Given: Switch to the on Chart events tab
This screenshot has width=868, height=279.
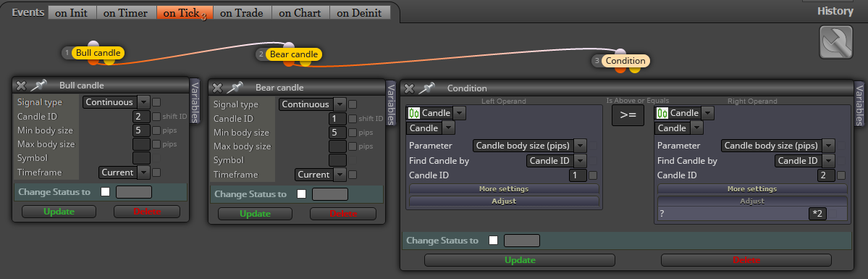Looking at the screenshot, I should click(x=300, y=13).
